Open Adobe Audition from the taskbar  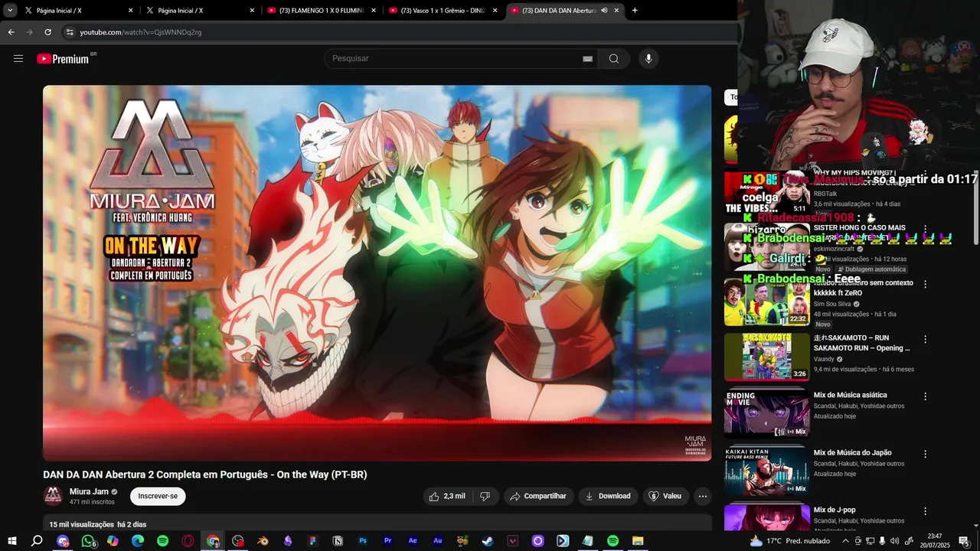(x=438, y=541)
